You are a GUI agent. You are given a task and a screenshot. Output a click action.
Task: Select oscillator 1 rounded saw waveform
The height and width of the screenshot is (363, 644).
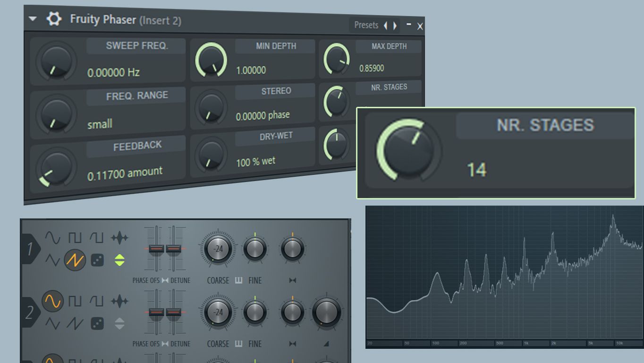pyautogui.click(x=97, y=237)
